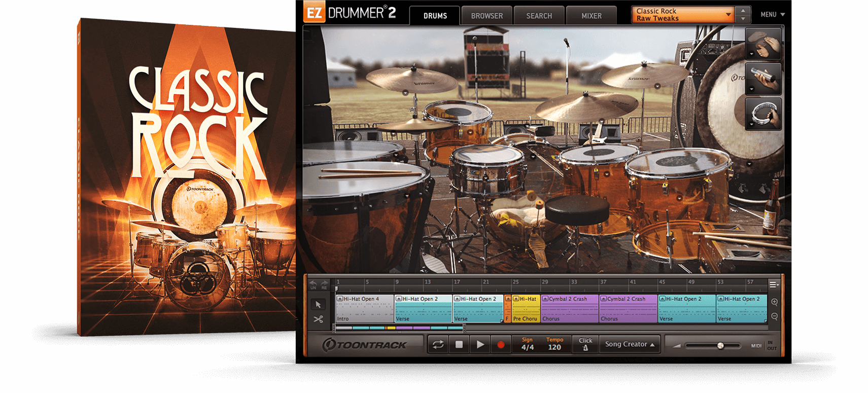Select the scissors split tool
The image size is (868, 393).
[318, 319]
